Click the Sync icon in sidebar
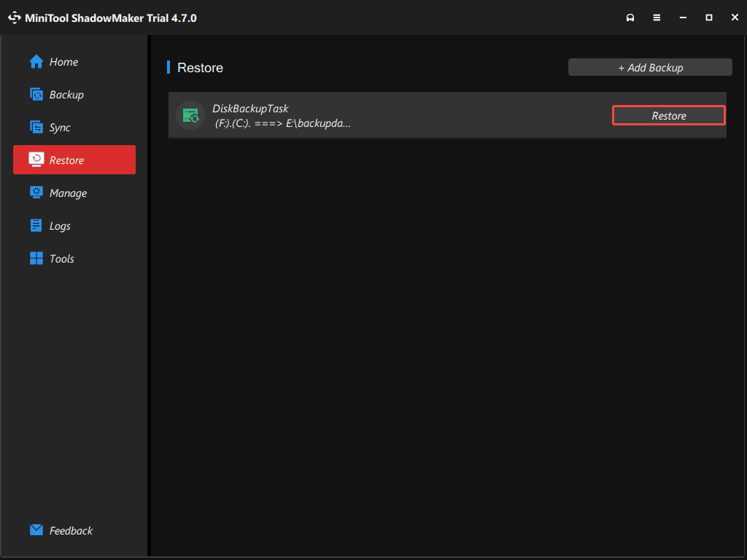 coord(36,127)
